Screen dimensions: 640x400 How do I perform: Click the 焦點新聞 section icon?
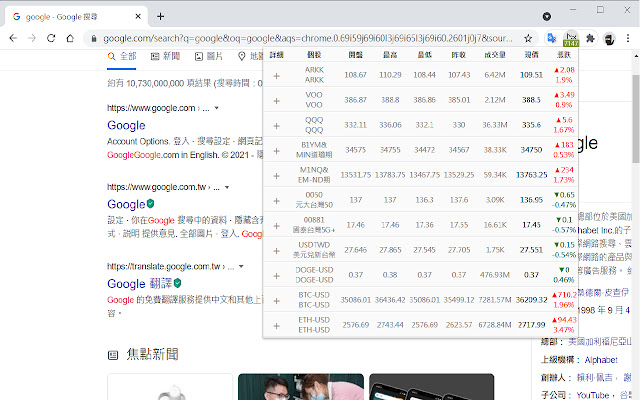[113, 355]
